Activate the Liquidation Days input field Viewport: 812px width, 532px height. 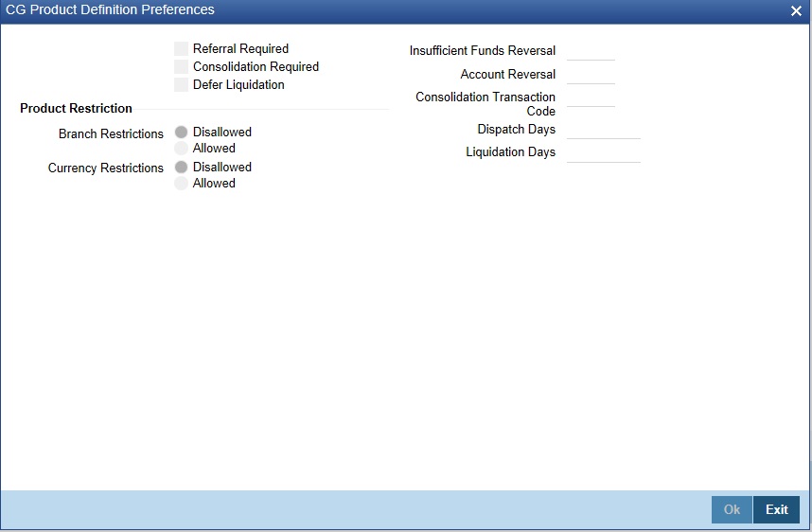[603, 153]
